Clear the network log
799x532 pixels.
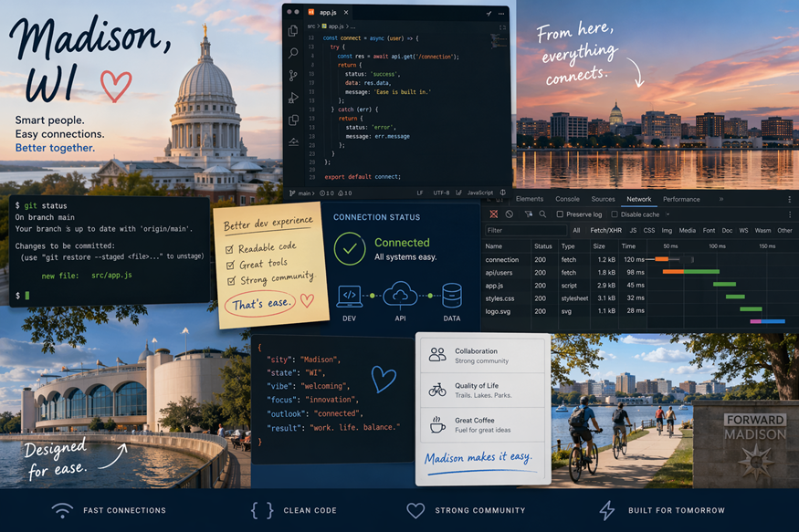pyautogui.click(x=509, y=214)
